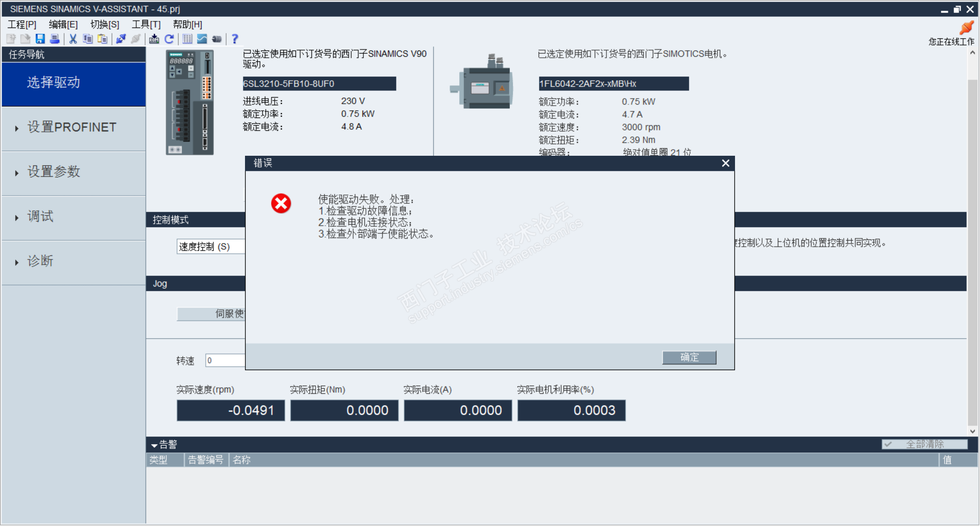The height and width of the screenshot is (526, 980).
Task: Collapse the 告警 alarm panel
Action: tap(154, 445)
